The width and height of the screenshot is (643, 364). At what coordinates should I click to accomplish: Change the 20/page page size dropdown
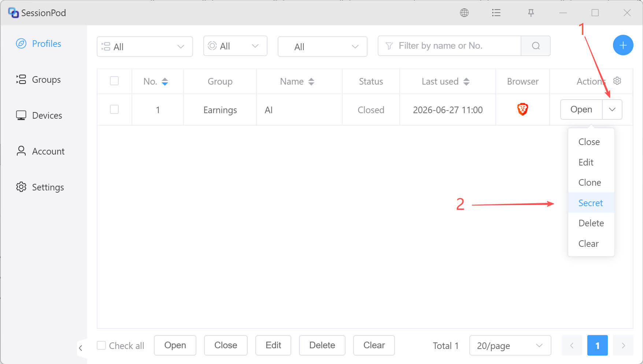(x=510, y=345)
